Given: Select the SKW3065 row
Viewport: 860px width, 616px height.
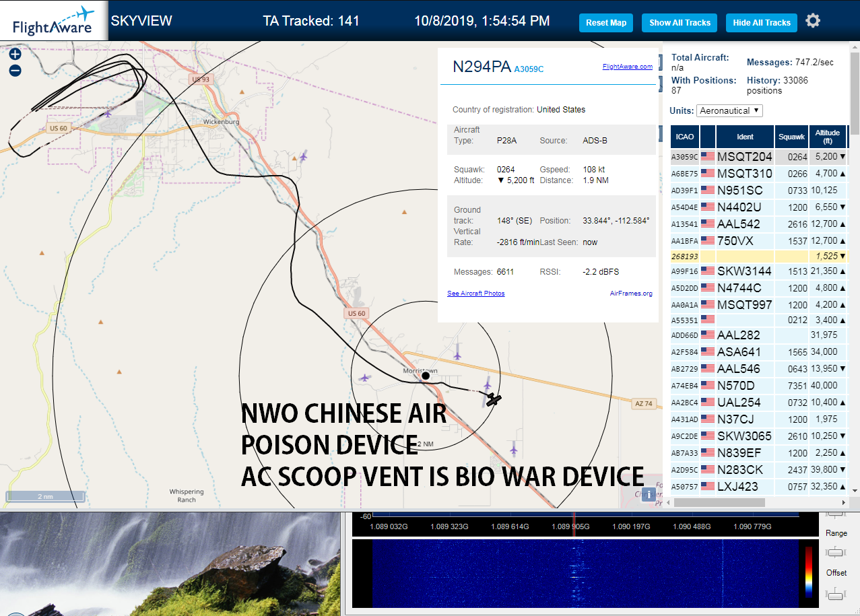Looking at the screenshot, I should tap(758, 436).
